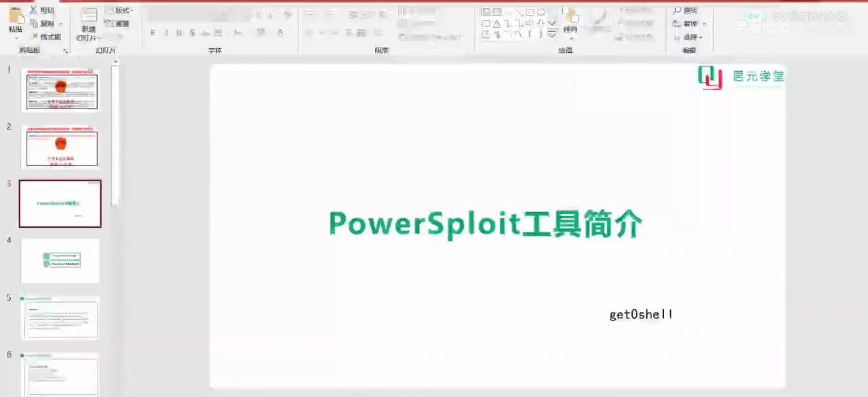Select the left brace shape
This screenshot has height=397, width=868.
tap(530, 35)
